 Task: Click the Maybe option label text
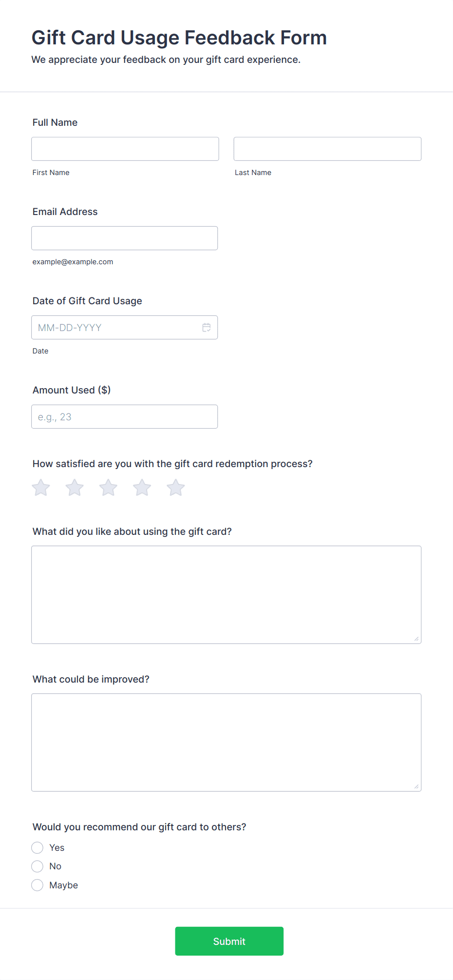click(64, 885)
